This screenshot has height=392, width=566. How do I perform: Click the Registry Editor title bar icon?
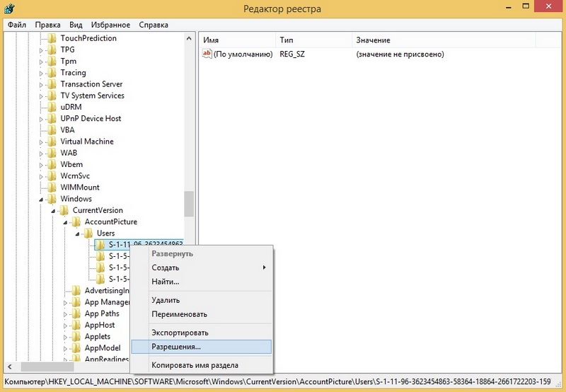10,8
